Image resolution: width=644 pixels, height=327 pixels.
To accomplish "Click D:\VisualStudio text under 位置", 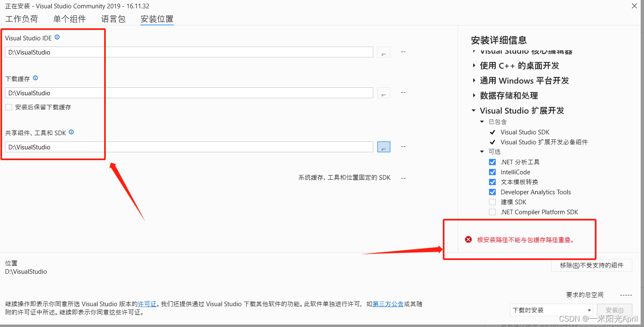I will [26, 271].
